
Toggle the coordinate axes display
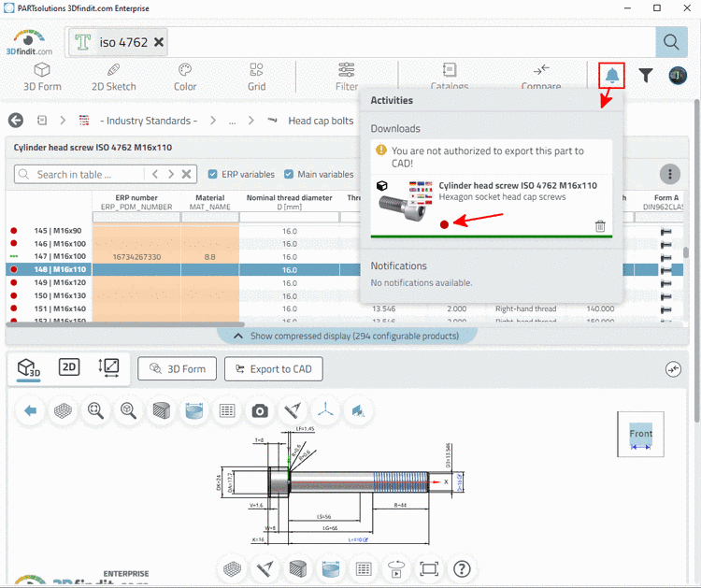(325, 410)
